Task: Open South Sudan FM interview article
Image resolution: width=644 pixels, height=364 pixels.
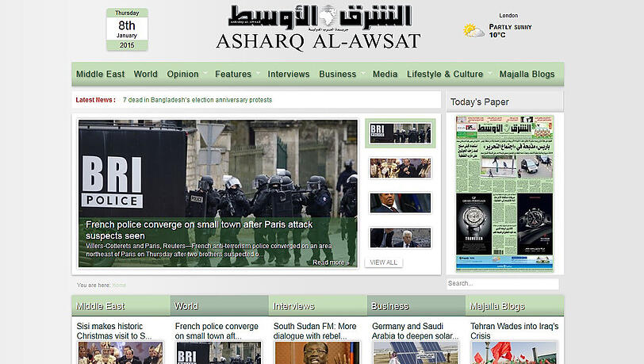Action: point(315,331)
